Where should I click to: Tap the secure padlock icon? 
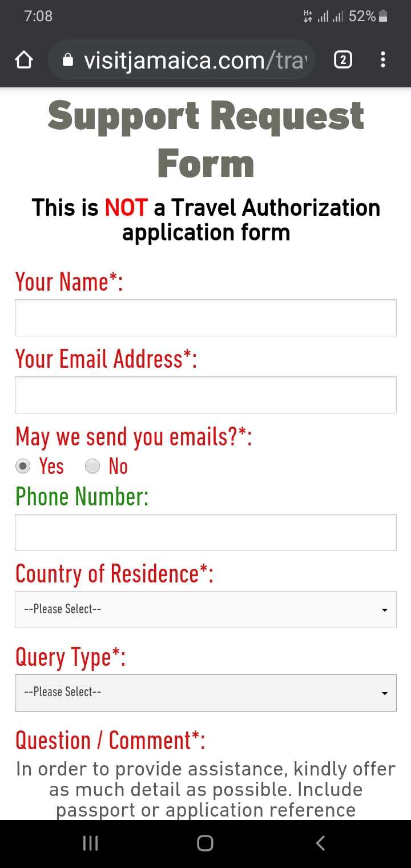click(68, 60)
